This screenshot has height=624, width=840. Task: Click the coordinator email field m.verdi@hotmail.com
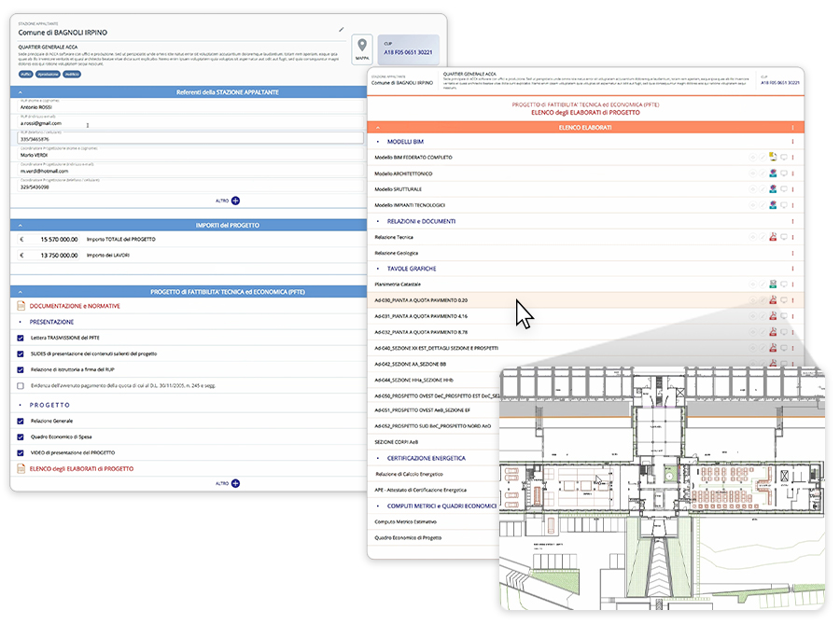pos(190,170)
